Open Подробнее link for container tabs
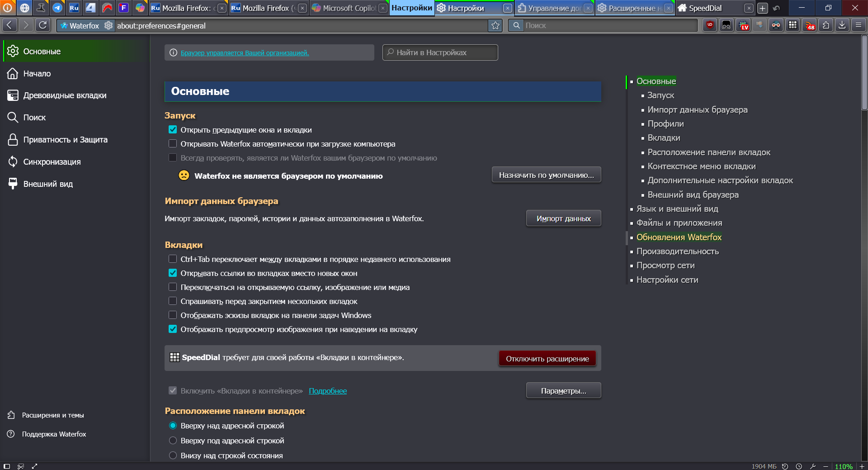Image resolution: width=868 pixels, height=470 pixels. click(x=328, y=391)
